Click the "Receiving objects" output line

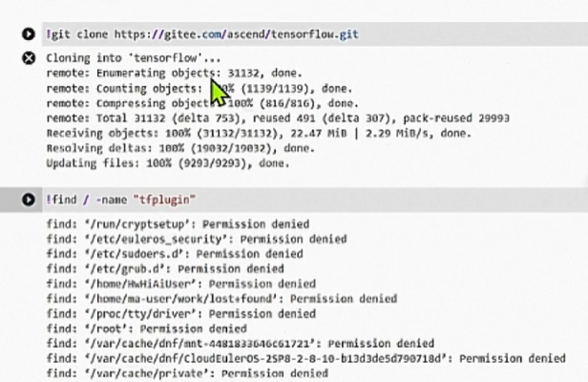[258, 134]
